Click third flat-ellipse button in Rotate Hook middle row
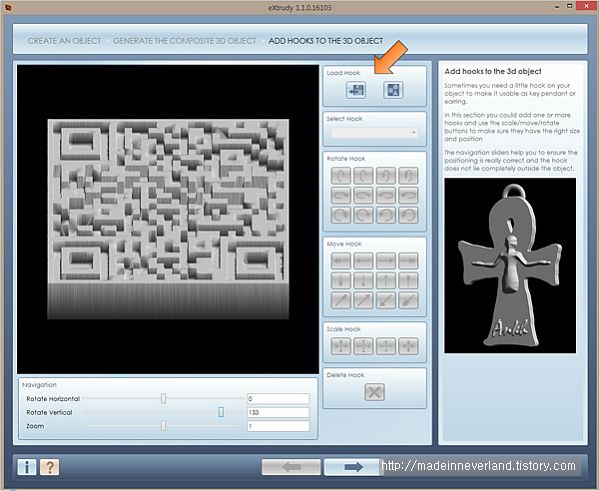Image resolution: width=600 pixels, height=491 pixels. pyautogui.click(x=386, y=195)
